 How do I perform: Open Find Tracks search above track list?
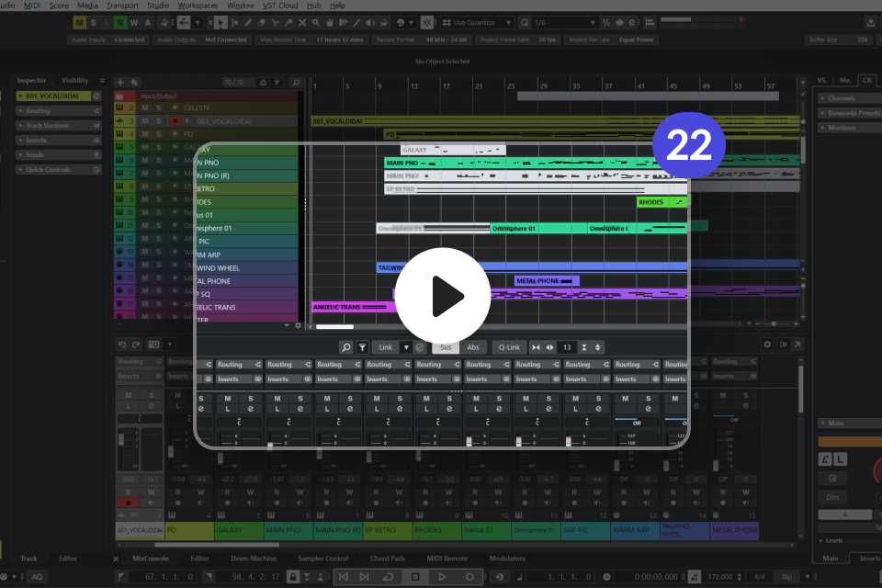point(296,82)
